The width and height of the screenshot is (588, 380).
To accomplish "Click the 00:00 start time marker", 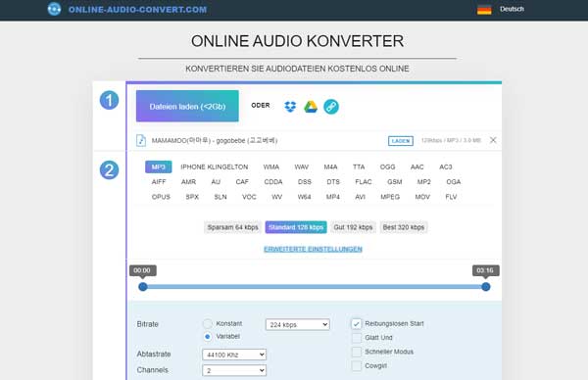I will (143, 270).
